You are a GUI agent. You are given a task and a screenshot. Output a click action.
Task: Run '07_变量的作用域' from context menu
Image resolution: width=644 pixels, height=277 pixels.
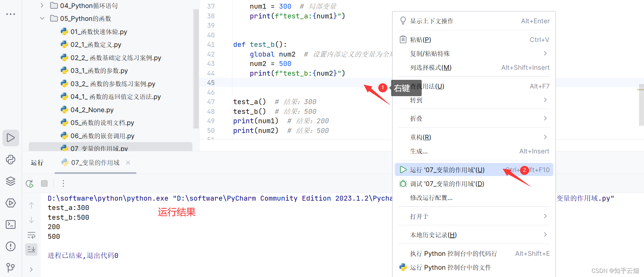click(x=474, y=170)
